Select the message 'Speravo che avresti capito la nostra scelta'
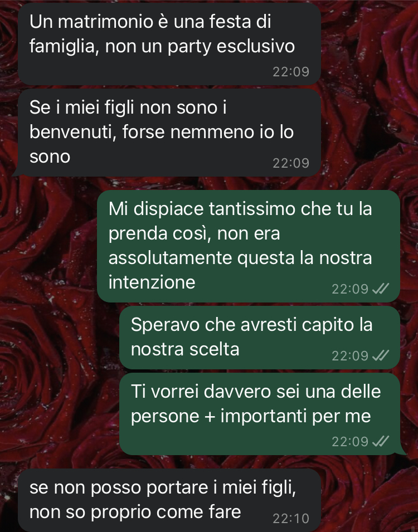The height and width of the screenshot is (532, 418). [x=259, y=338]
